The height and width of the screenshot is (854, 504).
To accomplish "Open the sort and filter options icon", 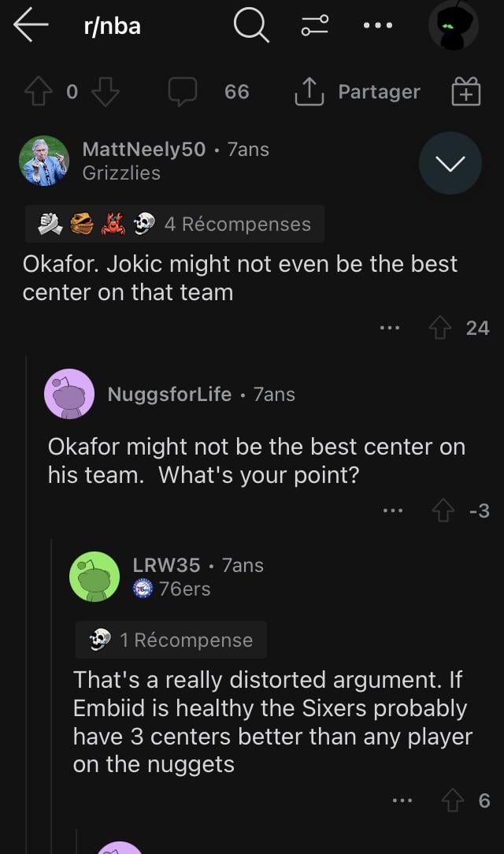I will coord(314,26).
